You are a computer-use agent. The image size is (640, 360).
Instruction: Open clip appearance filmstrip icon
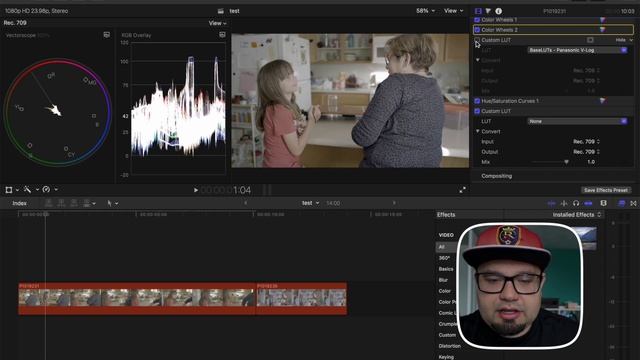click(603, 203)
